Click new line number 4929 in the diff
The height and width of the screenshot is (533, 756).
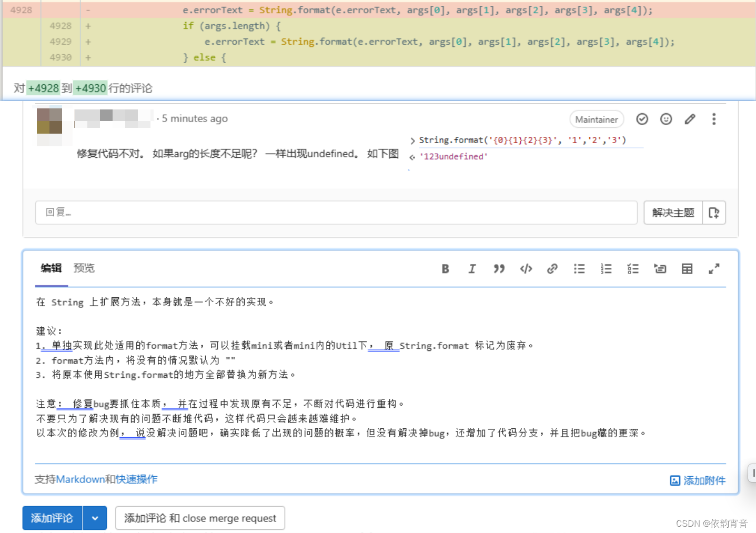coord(61,42)
